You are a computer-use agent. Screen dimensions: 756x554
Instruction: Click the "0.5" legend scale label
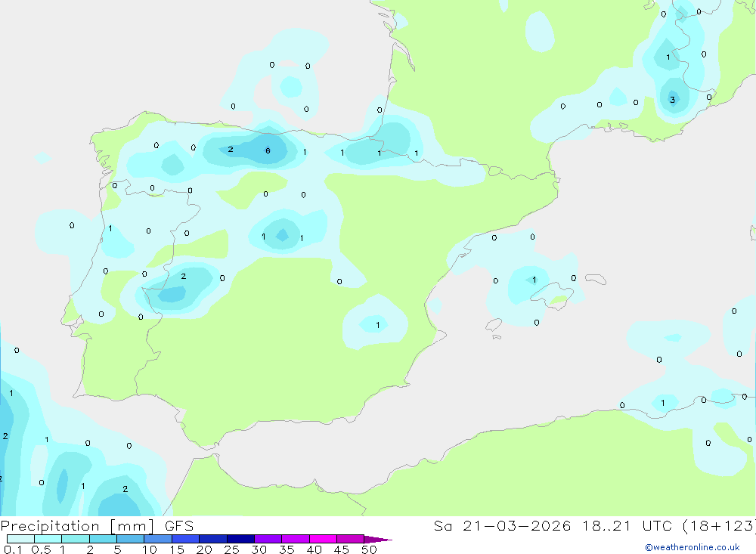42,549
